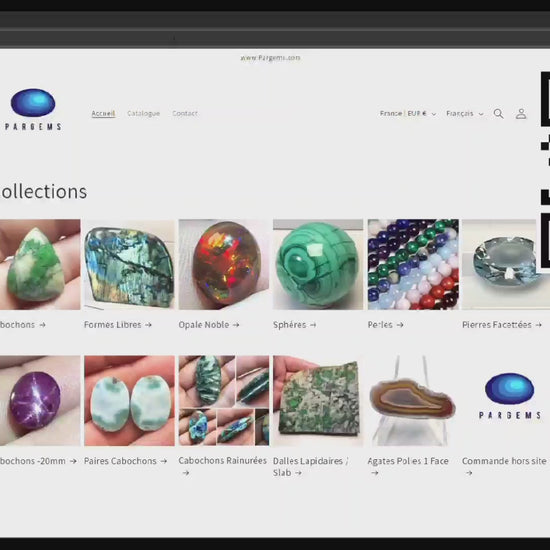
Task: Select the Cabochons Rainurées collage thumbnail
Action: click(x=224, y=401)
